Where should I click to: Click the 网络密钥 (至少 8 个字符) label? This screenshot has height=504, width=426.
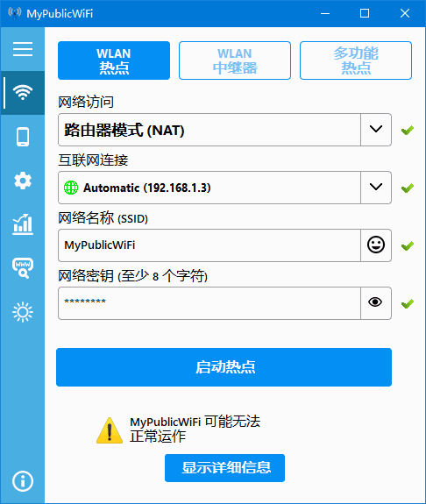coord(132,276)
